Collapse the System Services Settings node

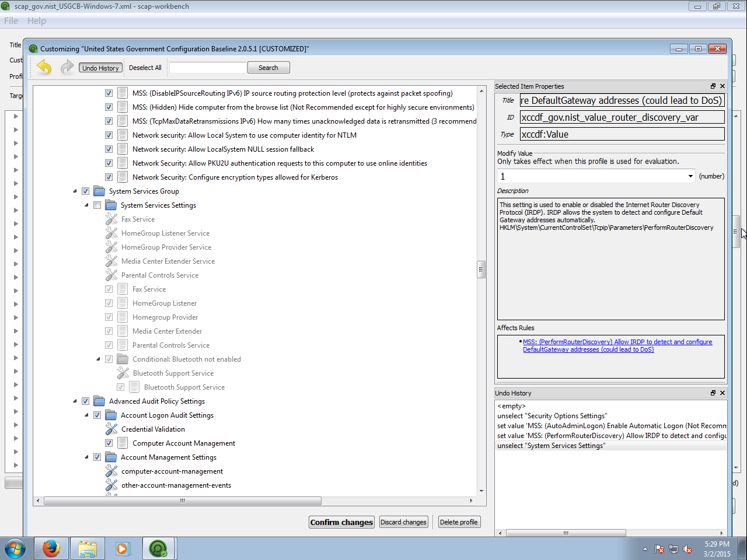click(x=86, y=205)
